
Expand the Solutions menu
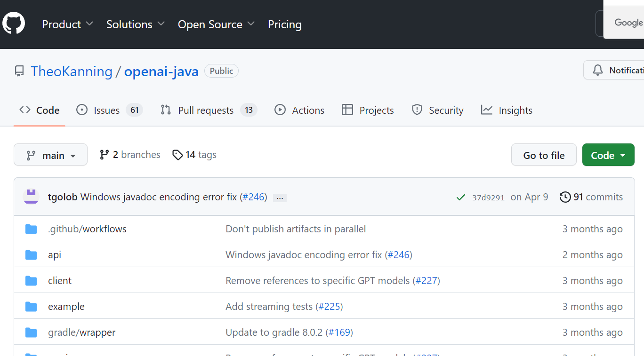(x=136, y=24)
